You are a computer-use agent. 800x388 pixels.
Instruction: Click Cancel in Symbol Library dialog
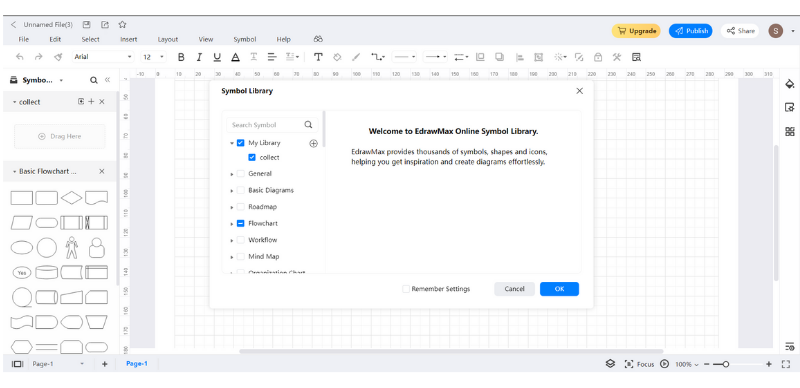coord(514,289)
